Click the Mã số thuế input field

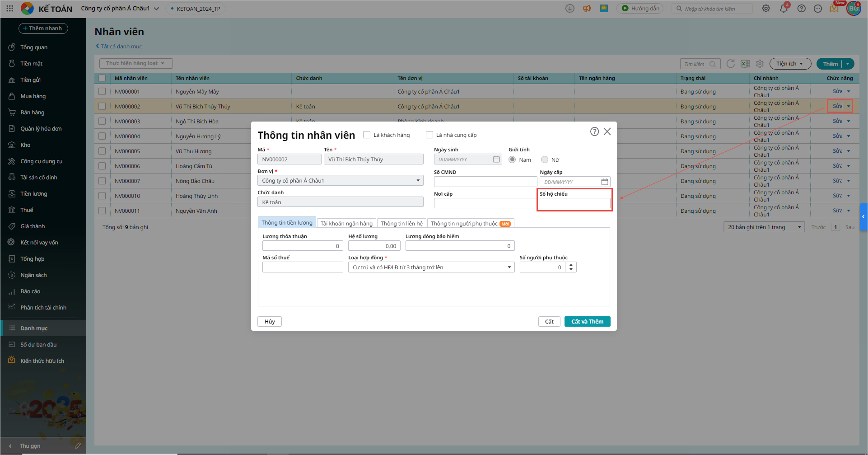(303, 267)
